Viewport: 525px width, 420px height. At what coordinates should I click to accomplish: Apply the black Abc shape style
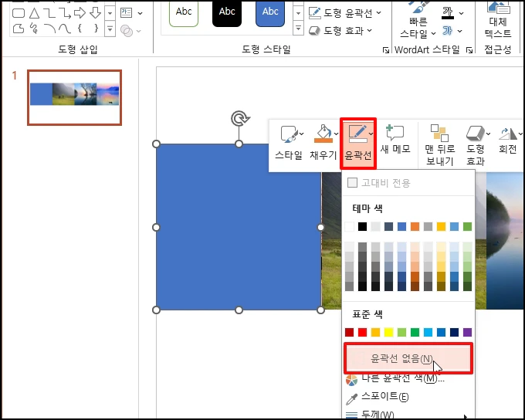tap(227, 13)
